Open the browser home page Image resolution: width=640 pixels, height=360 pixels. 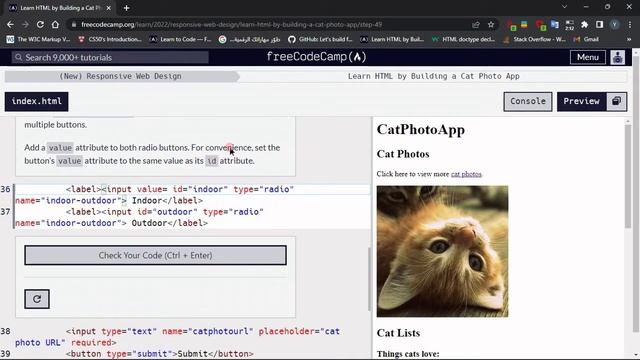pos(55,24)
